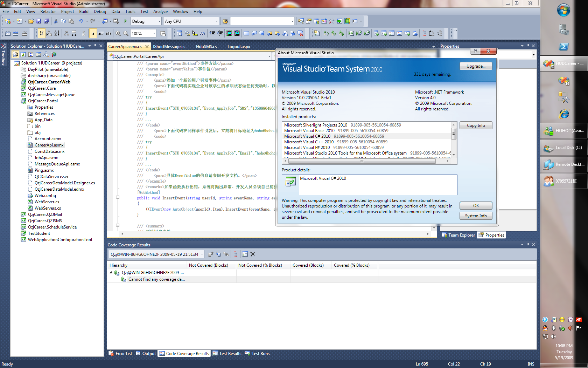Viewport: 588px width, 368px height.
Task: Click the decrease line indent icon
Action: click(x=212, y=33)
